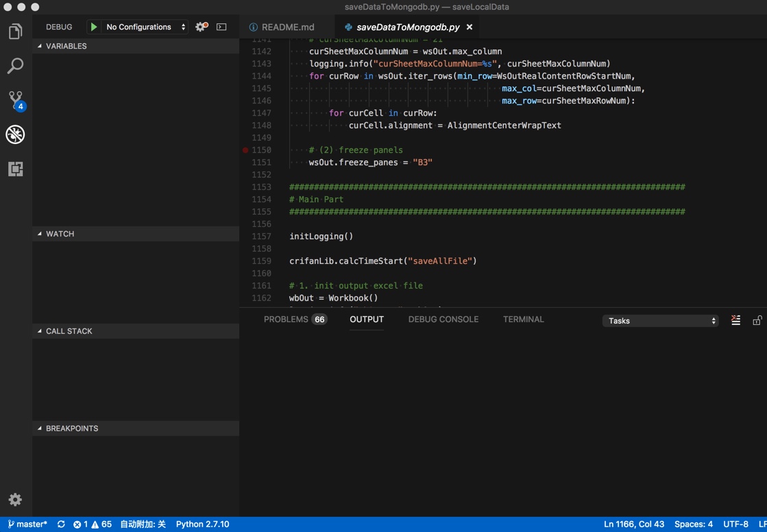Viewport: 767px width, 532px height.
Task: Open launch.json via debug gear icon
Action: 201,27
